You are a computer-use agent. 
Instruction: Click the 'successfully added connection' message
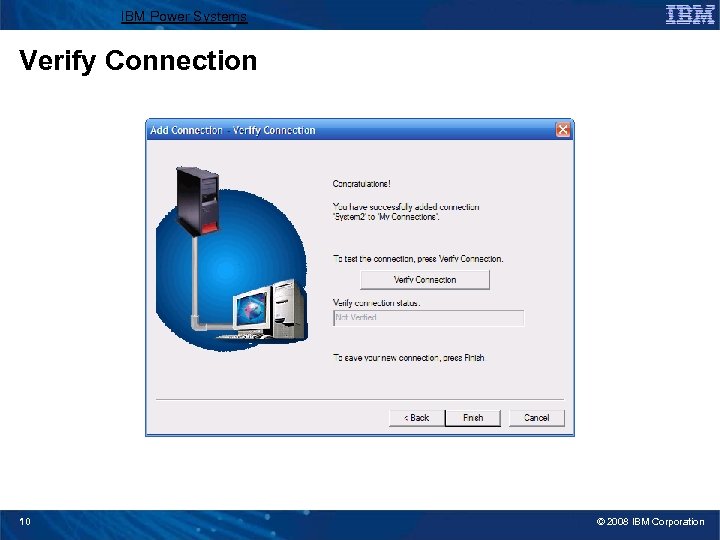pyautogui.click(x=406, y=212)
